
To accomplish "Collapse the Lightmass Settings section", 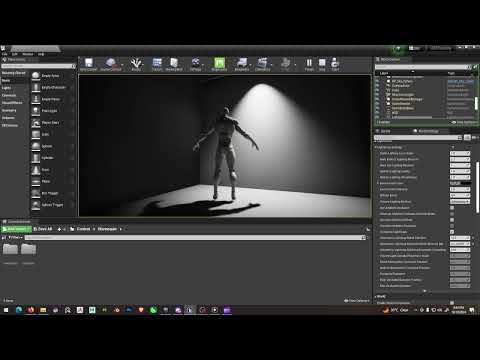I will pyautogui.click(x=376, y=147).
